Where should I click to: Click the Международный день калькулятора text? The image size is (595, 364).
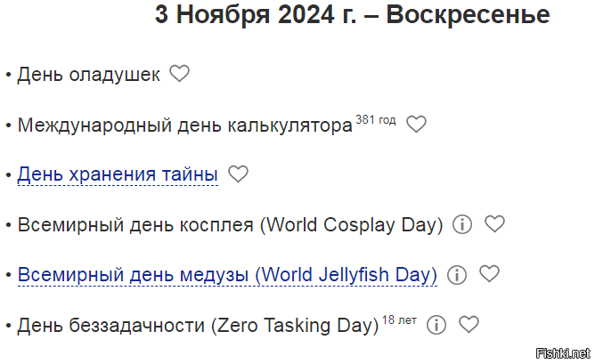click(x=184, y=125)
